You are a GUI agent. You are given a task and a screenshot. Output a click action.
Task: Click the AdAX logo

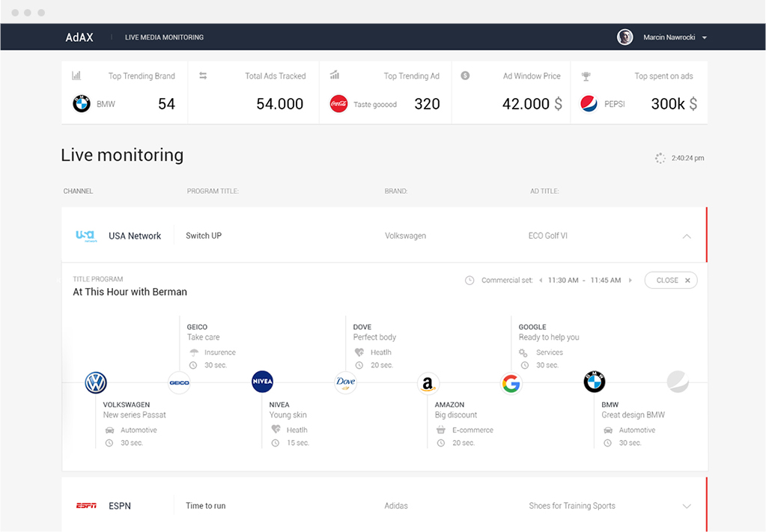point(79,37)
